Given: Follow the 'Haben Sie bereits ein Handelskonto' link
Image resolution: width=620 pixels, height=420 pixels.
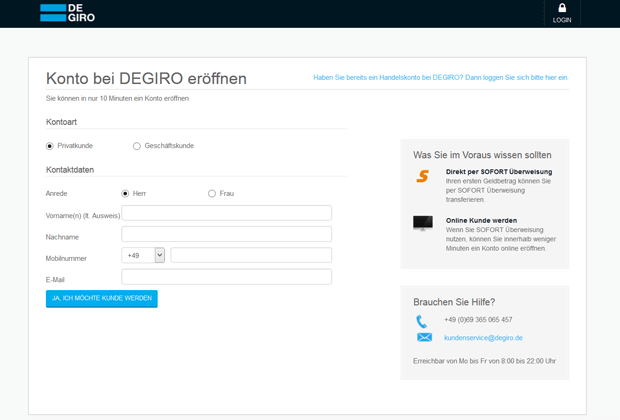Looking at the screenshot, I should point(441,78).
